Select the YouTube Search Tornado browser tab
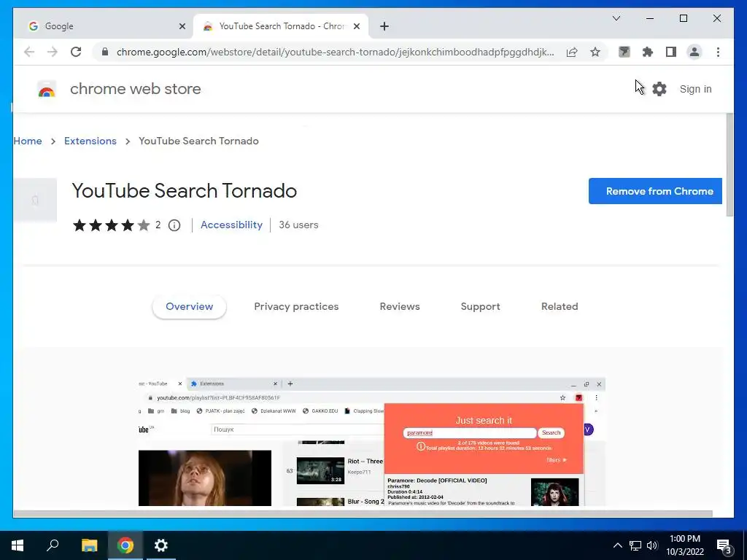The image size is (747, 560). 281,26
